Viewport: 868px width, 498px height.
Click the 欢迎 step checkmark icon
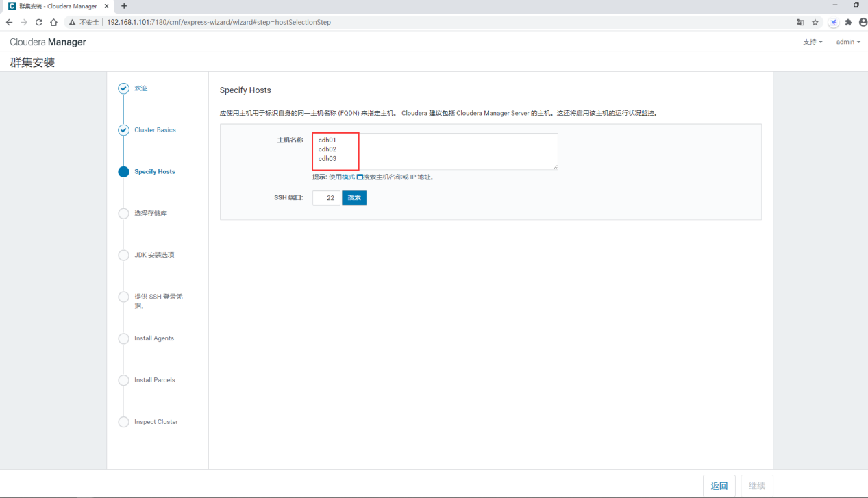coord(123,88)
